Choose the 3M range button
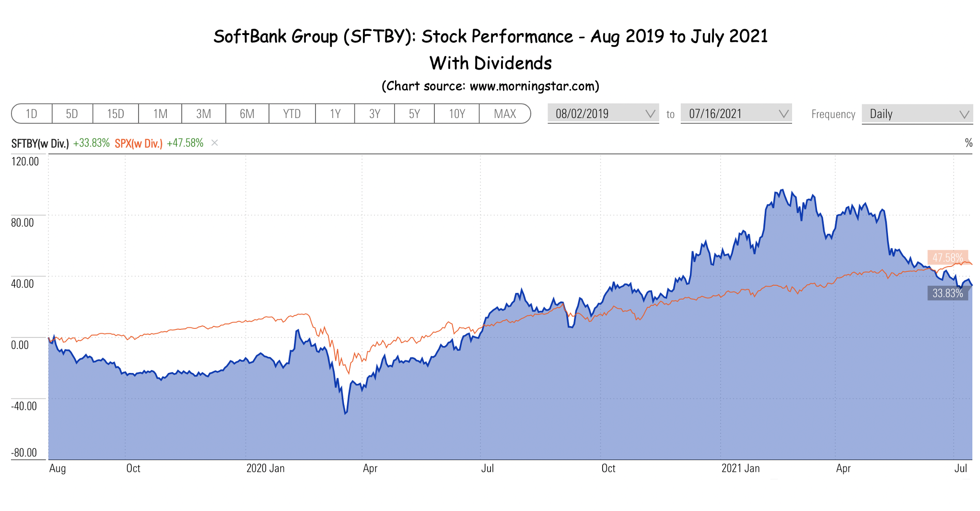Viewport: 980px width, 511px height. click(204, 114)
